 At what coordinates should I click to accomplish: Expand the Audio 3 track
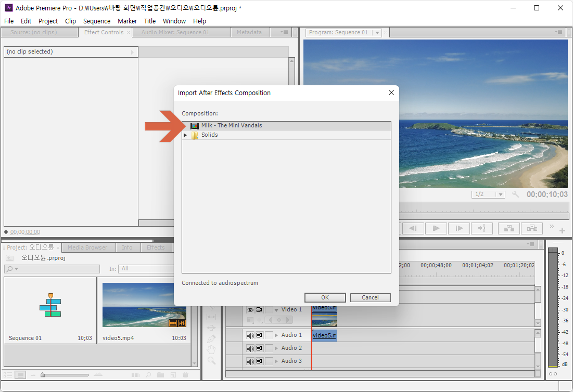pos(276,361)
